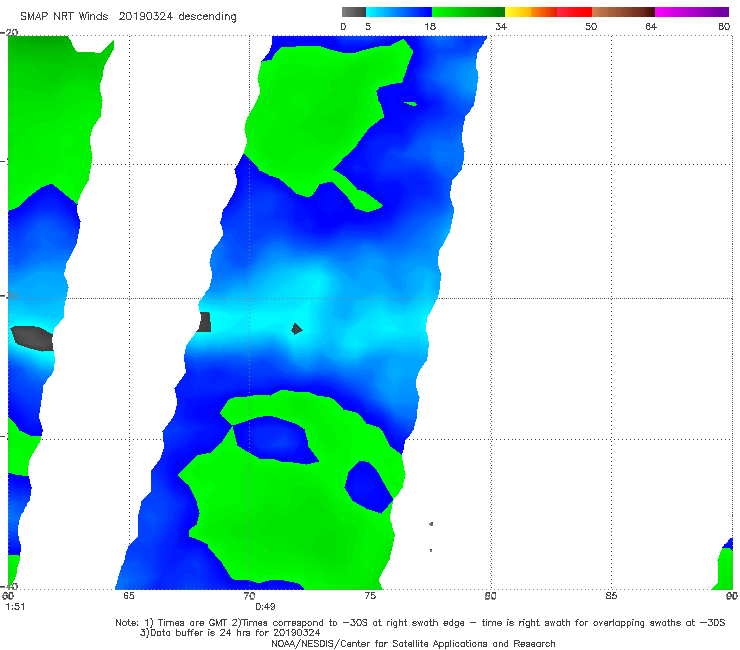Click the magenta-purple 64–80 color bar segment
This screenshot has height=650, width=740.
[692, 12]
